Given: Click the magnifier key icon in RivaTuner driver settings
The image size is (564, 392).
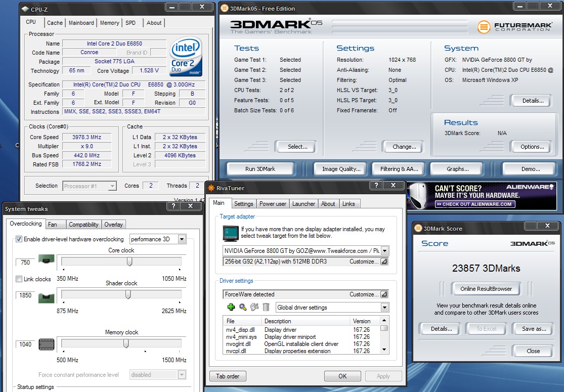Looking at the screenshot, I should (x=243, y=307).
